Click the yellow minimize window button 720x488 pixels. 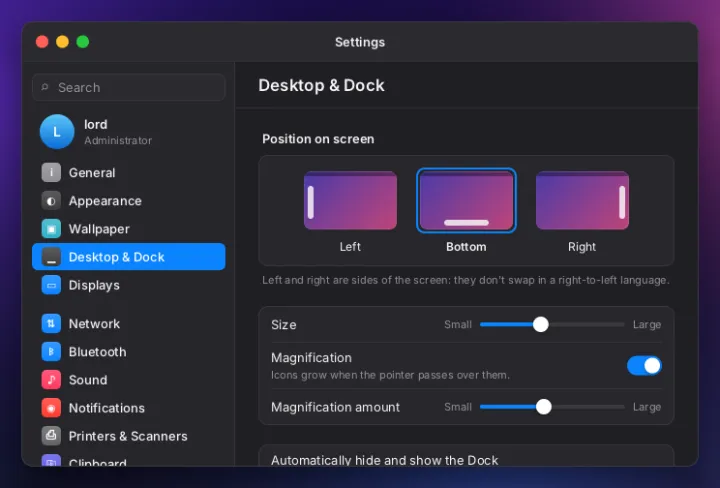tap(62, 42)
